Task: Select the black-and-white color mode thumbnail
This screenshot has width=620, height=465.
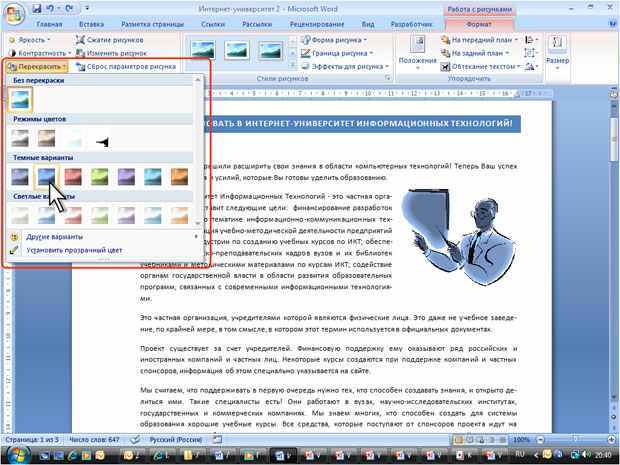Action: click(x=102, y=139)
